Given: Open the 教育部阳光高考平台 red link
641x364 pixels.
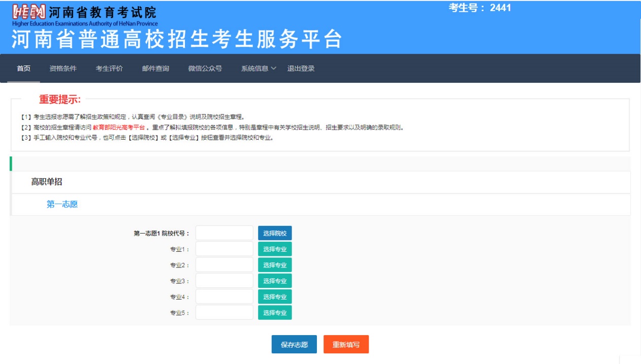Looking at the screenshot, I should coord(119,127).
